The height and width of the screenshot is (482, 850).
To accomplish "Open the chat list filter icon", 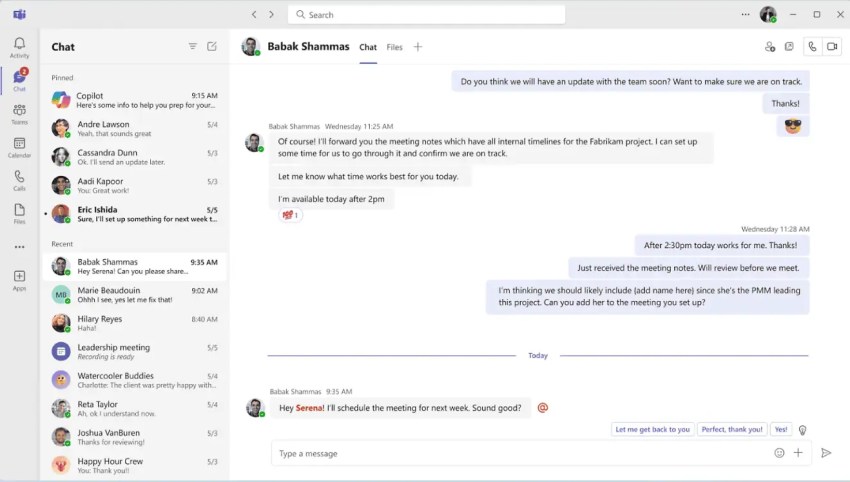I will point(192,47).
